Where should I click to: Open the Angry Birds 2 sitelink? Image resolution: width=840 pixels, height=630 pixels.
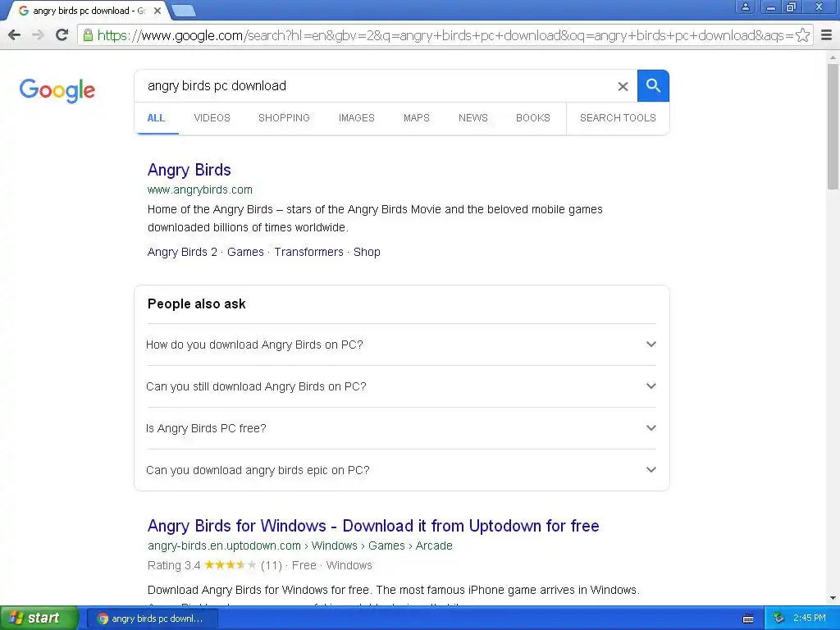[182, 252]
